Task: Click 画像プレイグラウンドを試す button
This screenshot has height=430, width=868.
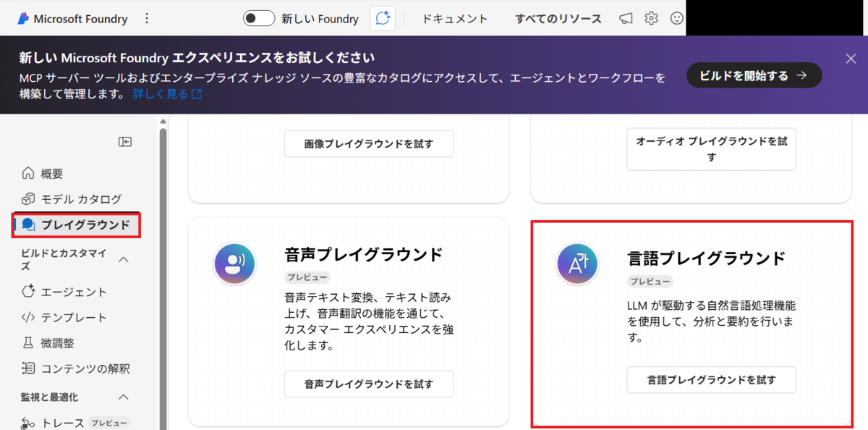Action: (369, 143)
